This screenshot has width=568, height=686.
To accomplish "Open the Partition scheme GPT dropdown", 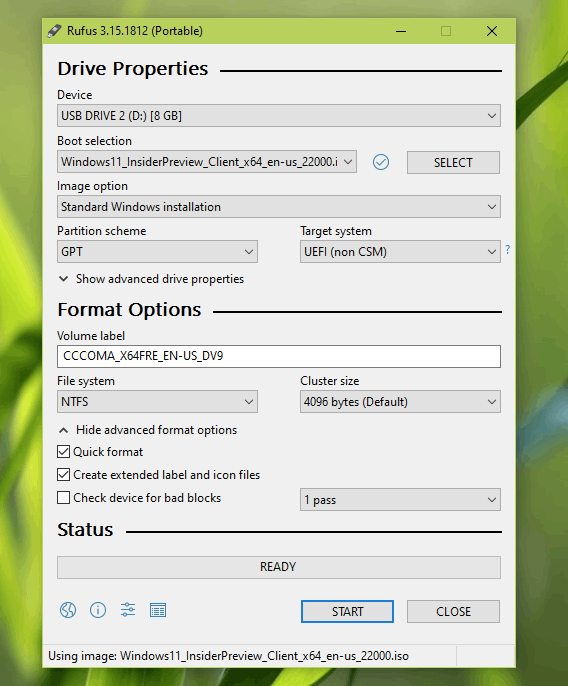I will coord(157,252).
